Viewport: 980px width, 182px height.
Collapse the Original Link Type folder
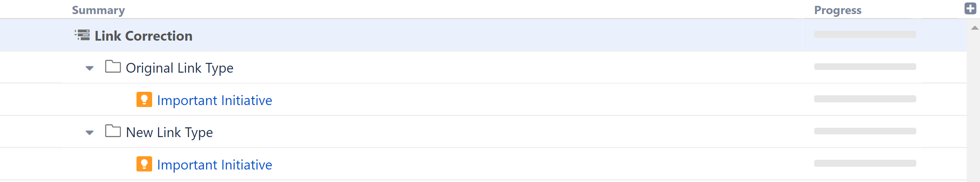(x=90, y=68)
